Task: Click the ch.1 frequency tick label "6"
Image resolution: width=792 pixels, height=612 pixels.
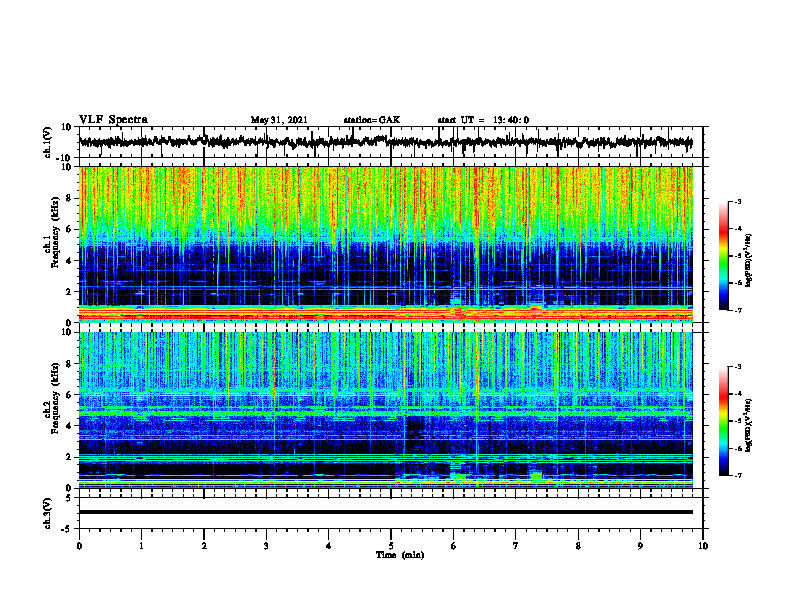Action: click(69, 229)
